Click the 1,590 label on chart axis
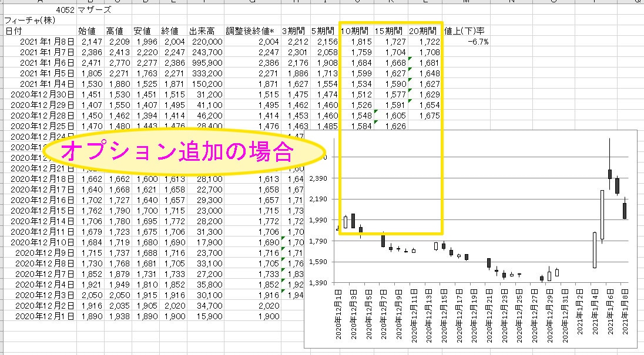644x355 pixels. coord(318,262)
